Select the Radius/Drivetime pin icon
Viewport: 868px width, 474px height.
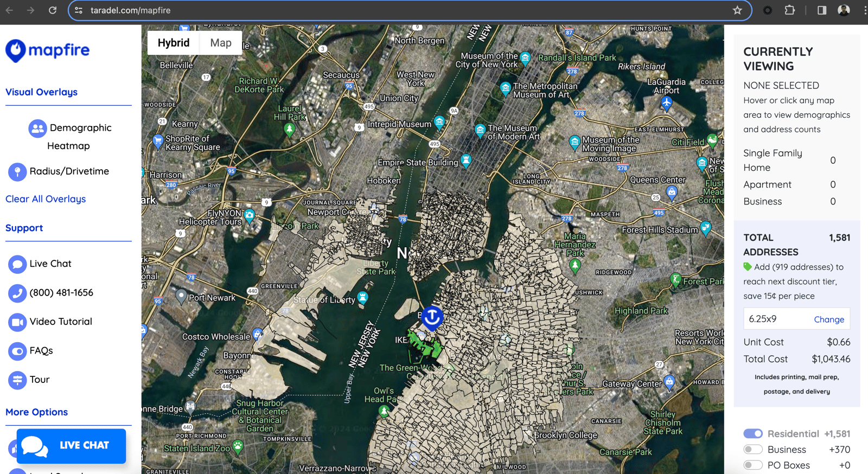coord(17,172)
